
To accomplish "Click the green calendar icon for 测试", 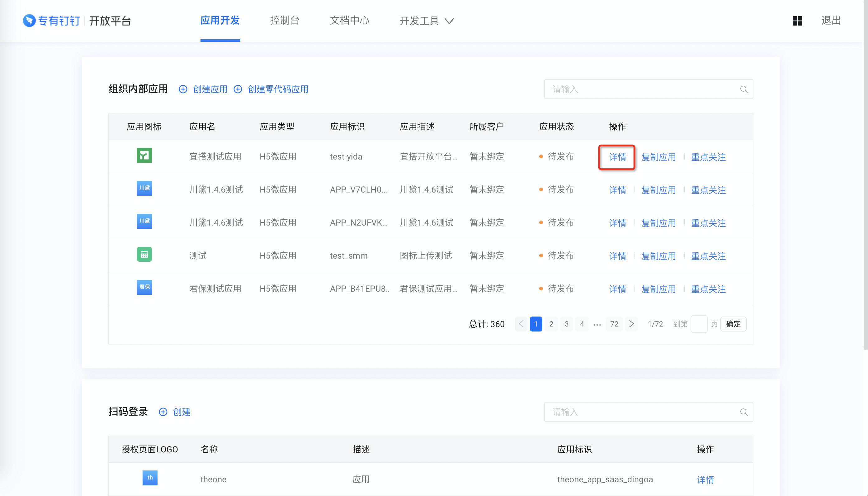I will coord(144,255).
